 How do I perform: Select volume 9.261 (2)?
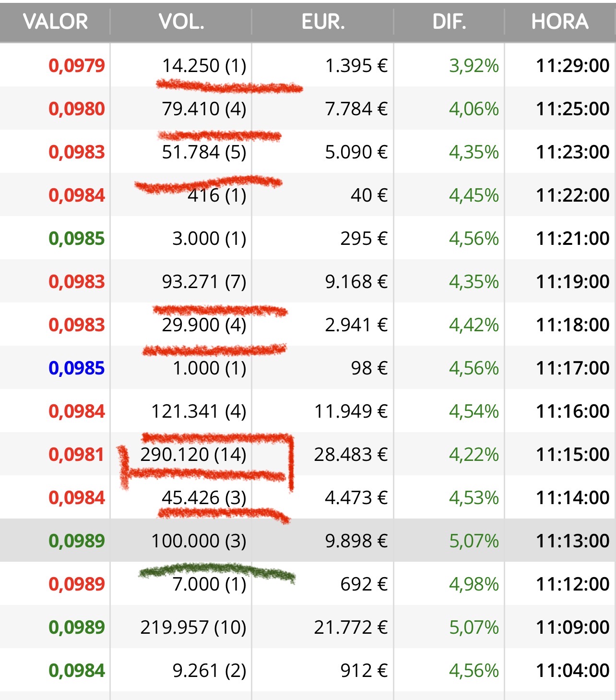point(210,670)
